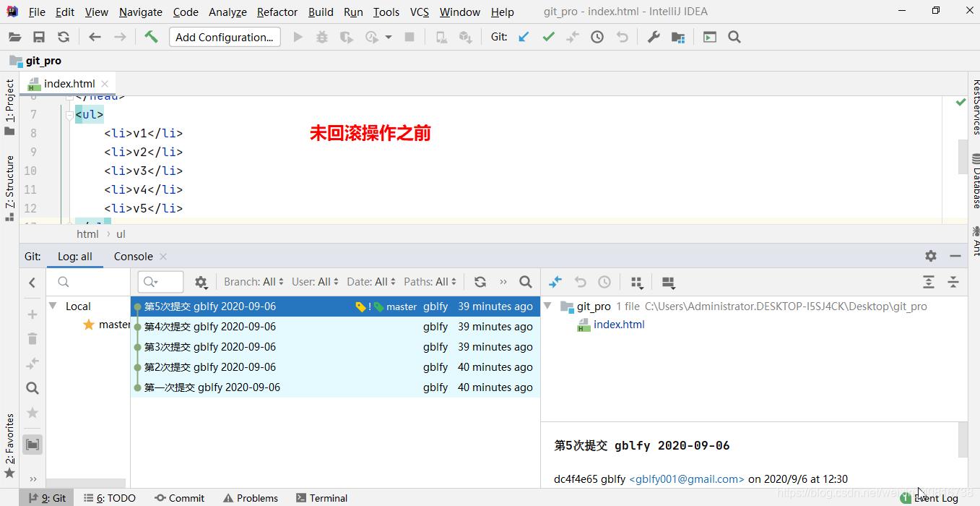This screenshot has width=980, height=506.
Task: Refresh the Git log
Action: 480,282
